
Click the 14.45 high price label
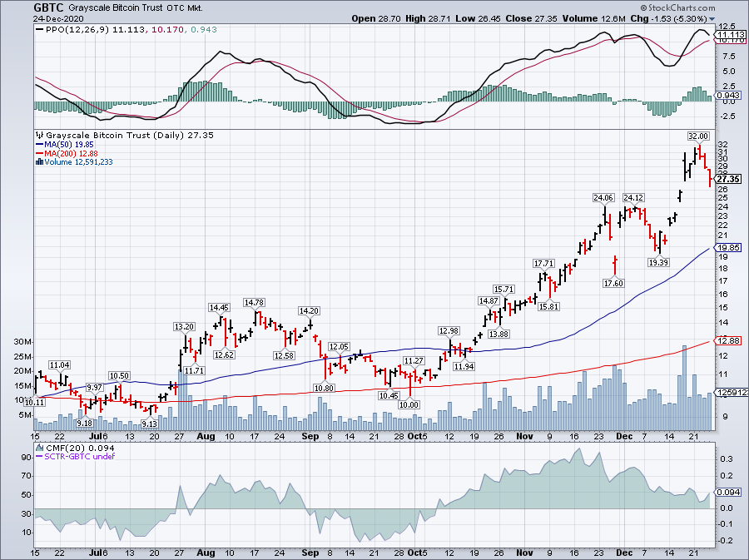219,308
